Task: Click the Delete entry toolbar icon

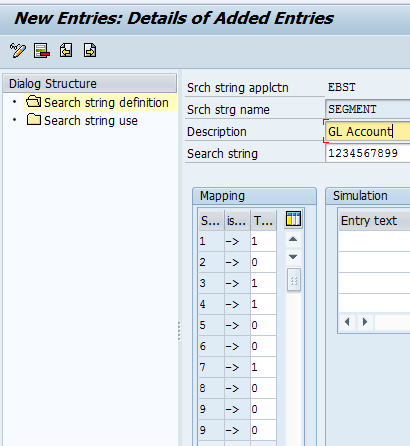Action: 42,51
